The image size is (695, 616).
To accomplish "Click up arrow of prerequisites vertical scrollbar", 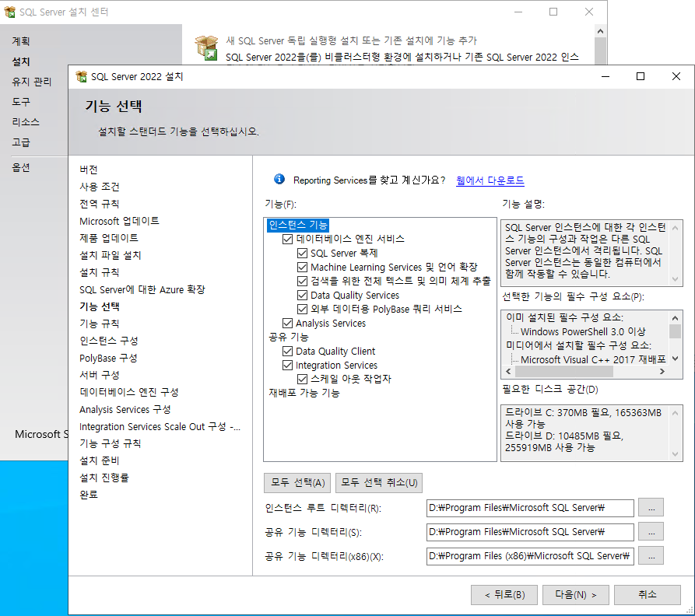I will click(x=675, y=318).
